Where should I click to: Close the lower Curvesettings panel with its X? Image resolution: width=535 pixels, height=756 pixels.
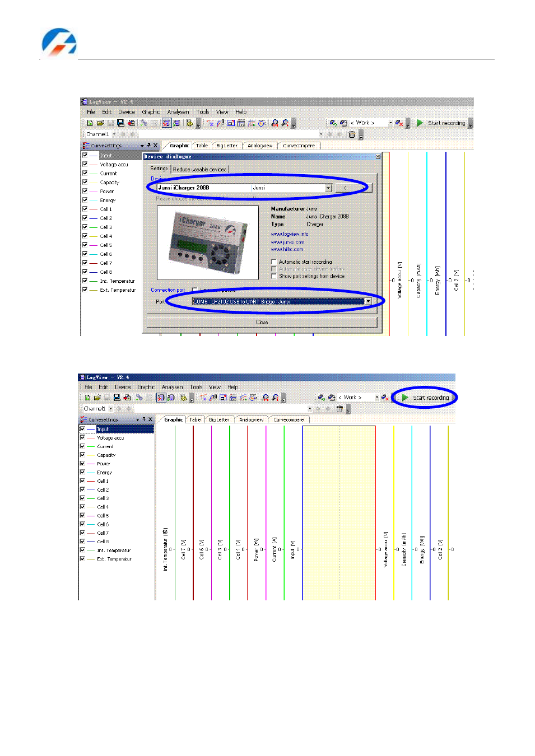coord(150,419)
